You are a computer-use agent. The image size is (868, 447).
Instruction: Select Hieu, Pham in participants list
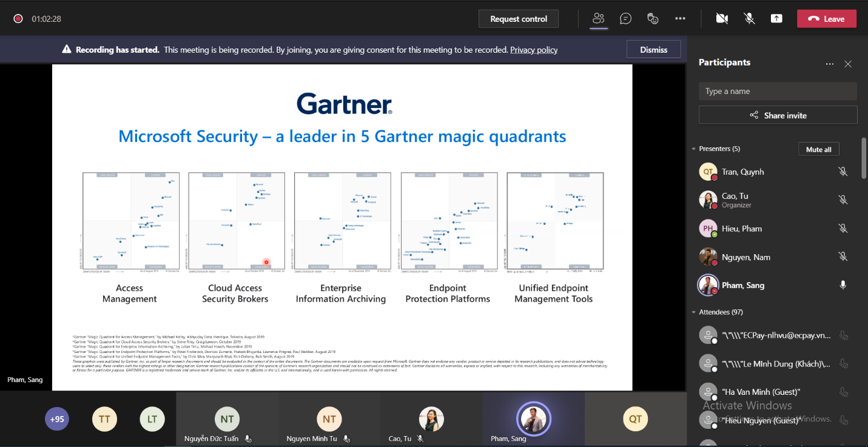(775, 229)
